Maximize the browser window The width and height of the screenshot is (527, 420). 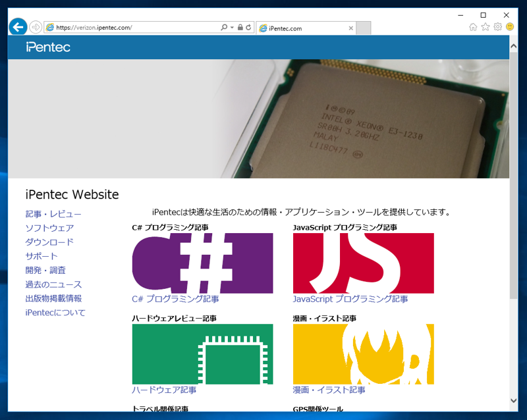pos(483,15)
